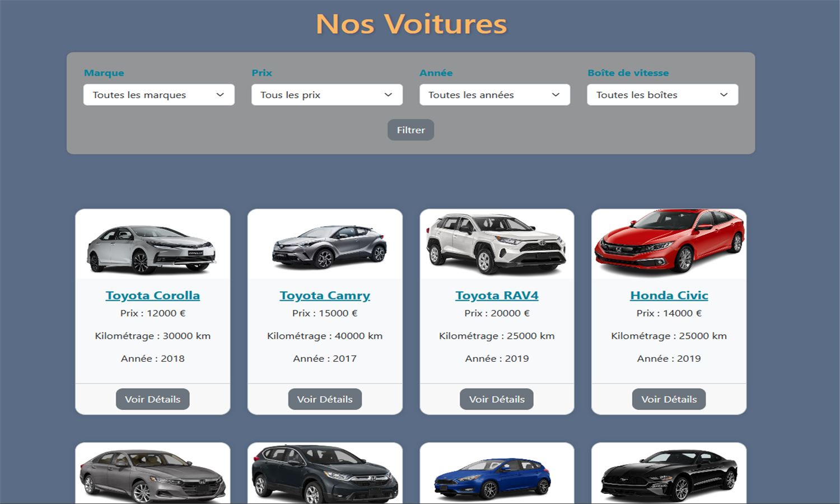Follow the Toyota Camry title link
This screenshot has width=840, height=504.
[325, 295]
